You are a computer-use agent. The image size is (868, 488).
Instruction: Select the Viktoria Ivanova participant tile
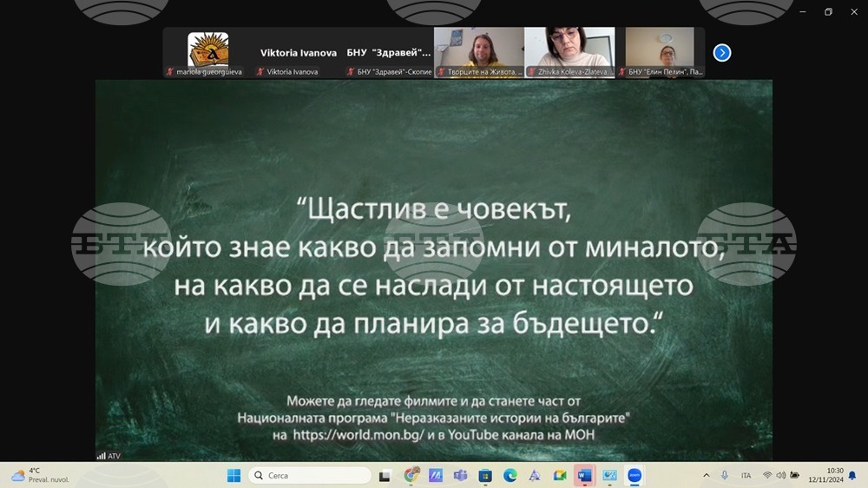pyautogui.click(x=299, y=53)
